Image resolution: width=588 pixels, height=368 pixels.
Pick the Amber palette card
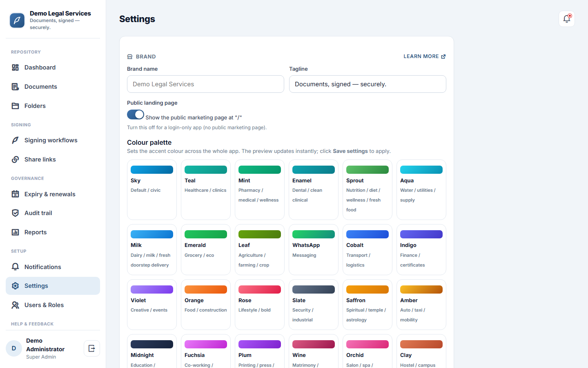pyautogui.click(x=421, y=305)
